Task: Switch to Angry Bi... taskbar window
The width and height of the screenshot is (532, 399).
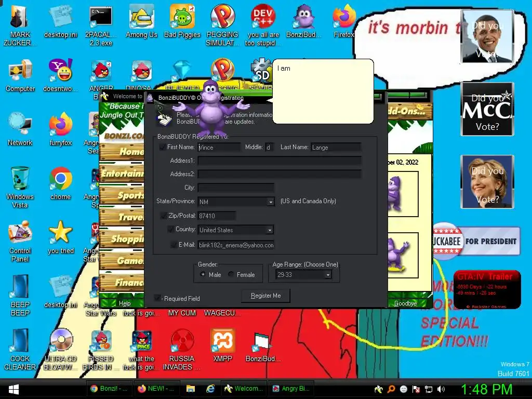Action: tap(291, 389)
